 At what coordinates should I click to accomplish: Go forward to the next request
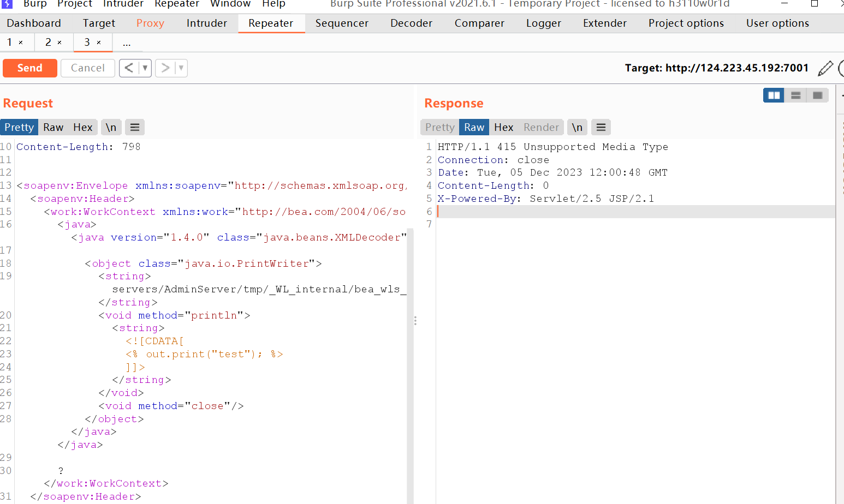(x=165, y=68)
